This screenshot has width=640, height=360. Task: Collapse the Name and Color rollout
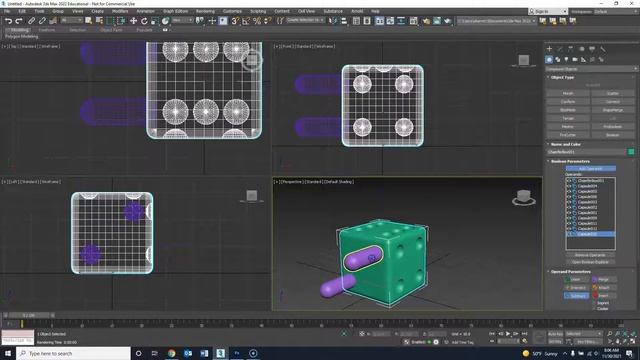click(565, 144)
